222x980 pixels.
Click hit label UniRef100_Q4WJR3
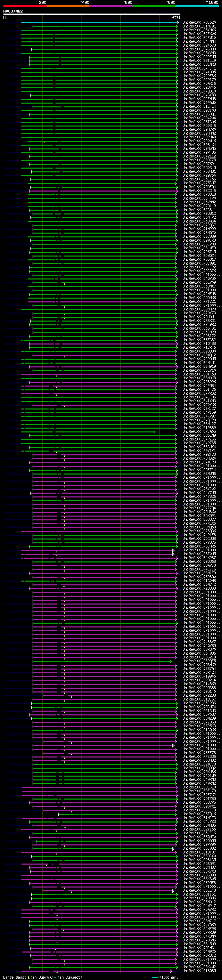pyautogui.click(x=199, y=462)
